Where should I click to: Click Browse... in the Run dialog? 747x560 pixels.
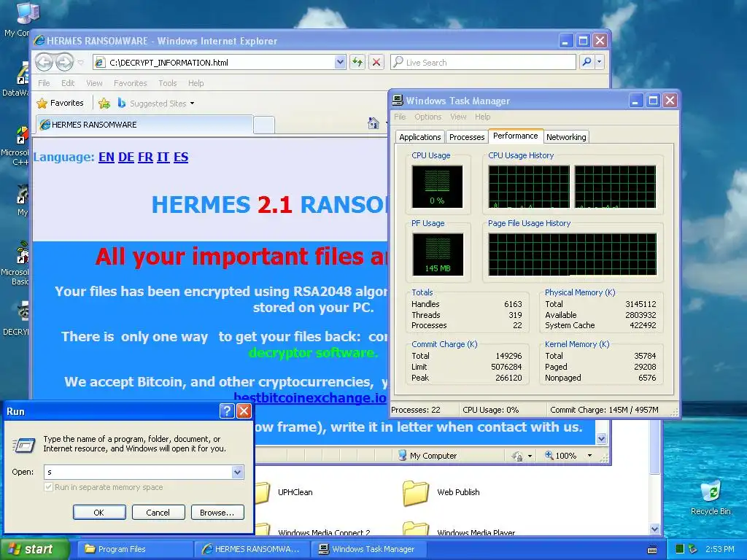(217, 513)
